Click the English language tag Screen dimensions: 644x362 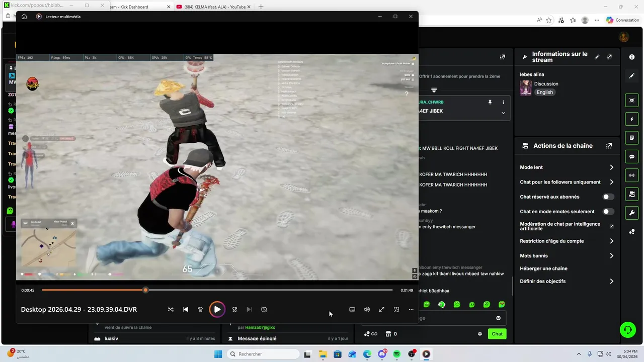[x=545, y=93]
